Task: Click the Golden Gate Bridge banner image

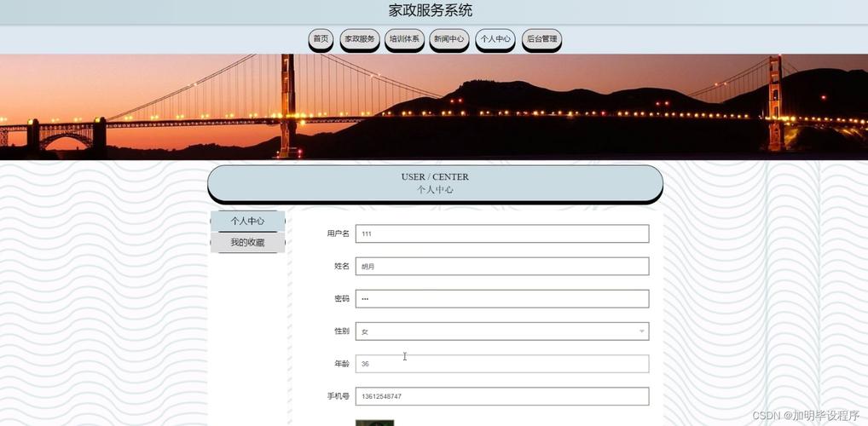Action: tap(434, 106)
